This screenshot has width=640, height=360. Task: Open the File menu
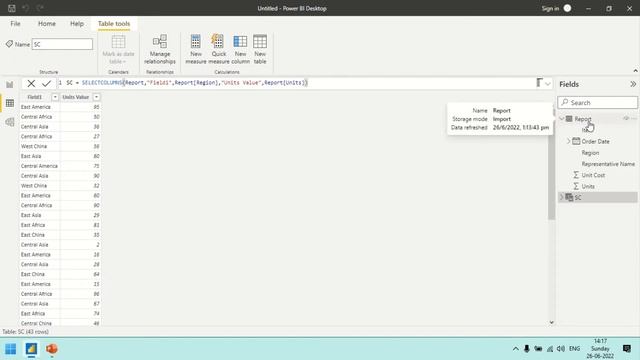tap(16, 24)
